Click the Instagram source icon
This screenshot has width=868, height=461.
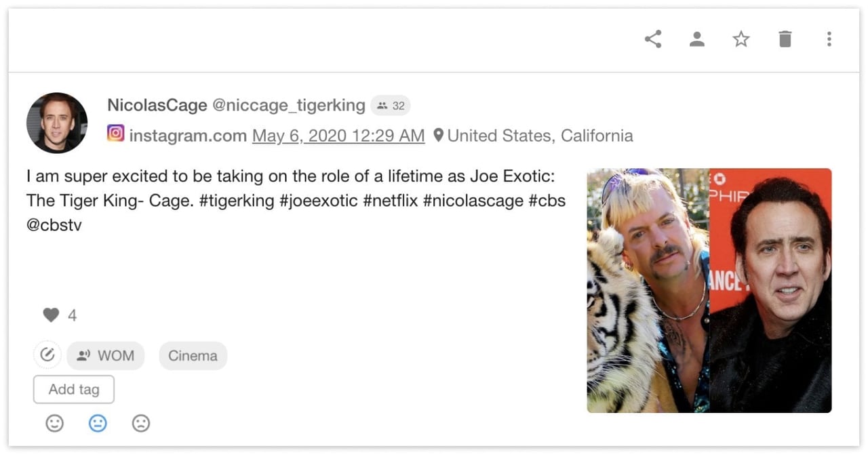point(116,134)
